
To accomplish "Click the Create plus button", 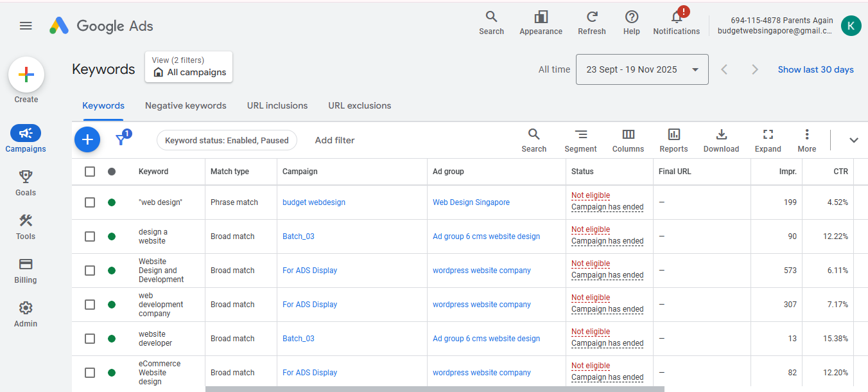I will pyautogui.click(x=26, y=75).
